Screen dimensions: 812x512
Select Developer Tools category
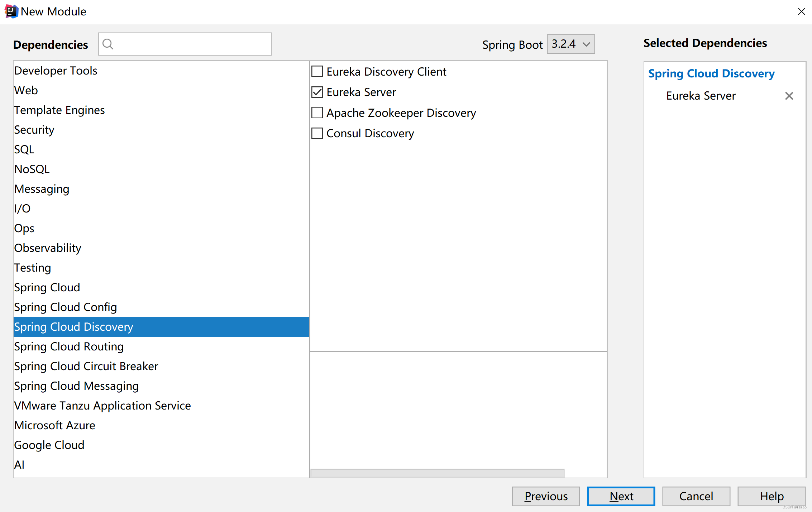(x=161, y=71)
